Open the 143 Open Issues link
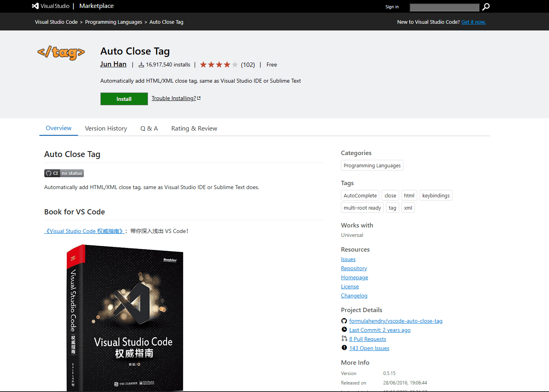The image size is (549, 392). coord(369,348)
